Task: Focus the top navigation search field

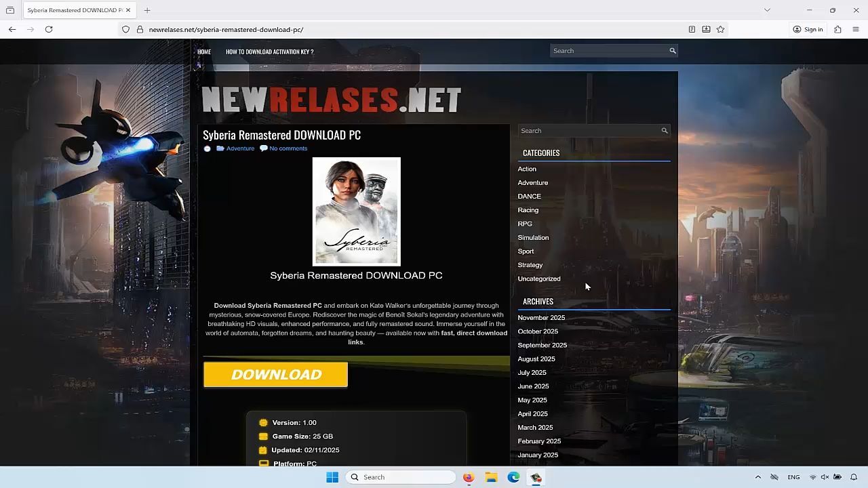Action: pyautogui.click(x=609, y=51)
